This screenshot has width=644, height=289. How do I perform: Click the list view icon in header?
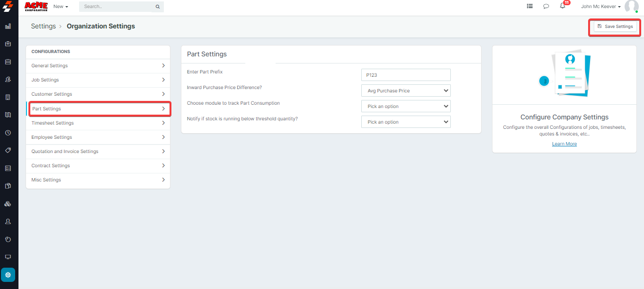point(529,7)
